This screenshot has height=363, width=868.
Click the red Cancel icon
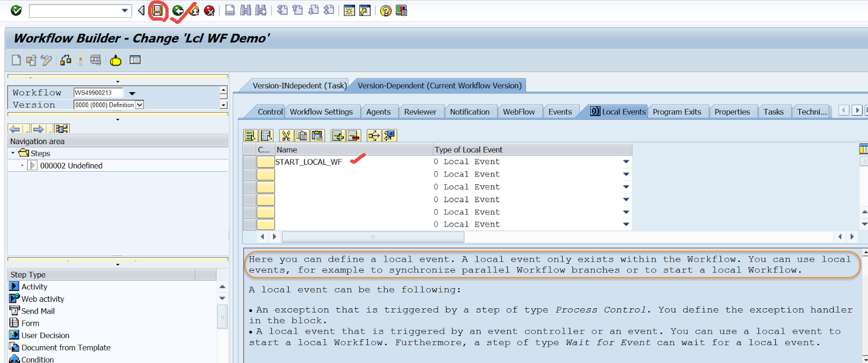[209, 10]
